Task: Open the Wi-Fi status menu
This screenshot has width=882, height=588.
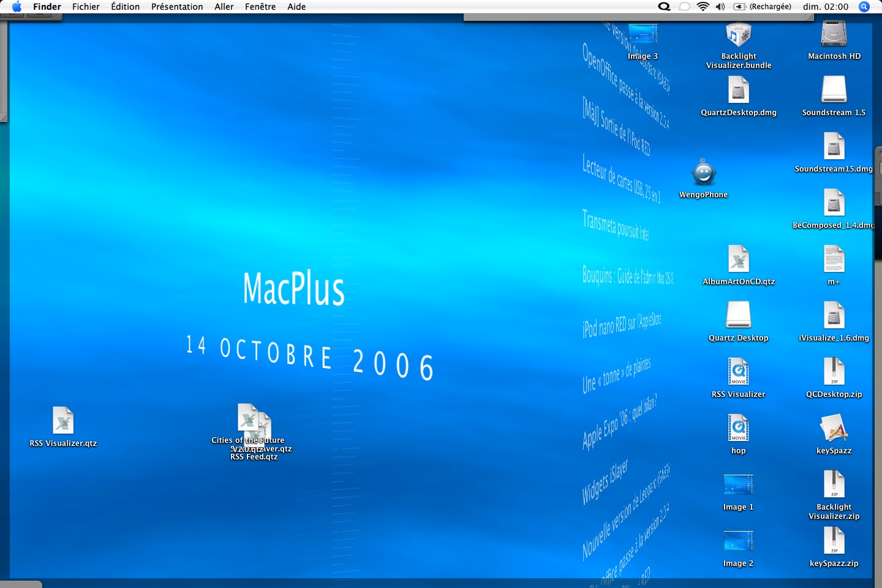Action: pos(703,7)
